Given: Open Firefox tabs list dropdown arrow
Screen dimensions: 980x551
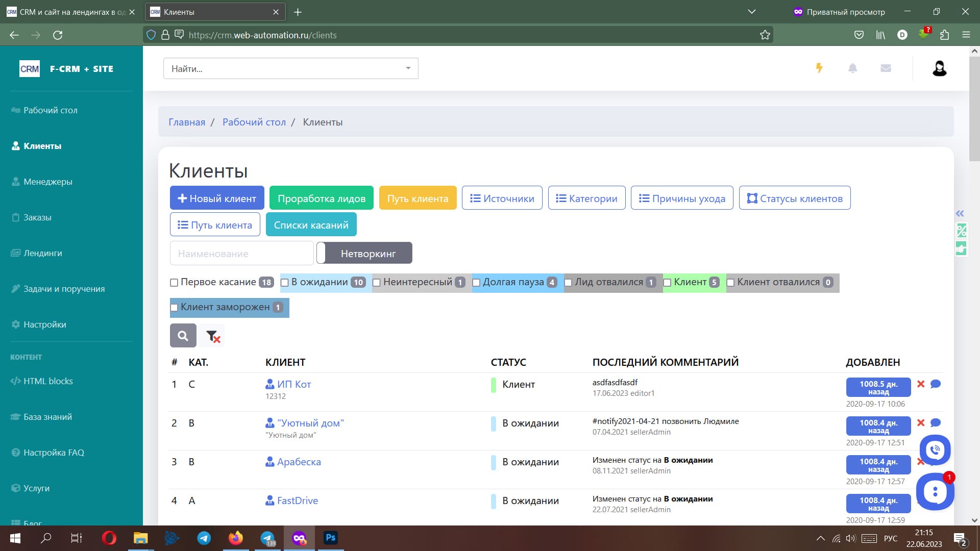Looking at the screenshot, I should [x=751, y=12].
